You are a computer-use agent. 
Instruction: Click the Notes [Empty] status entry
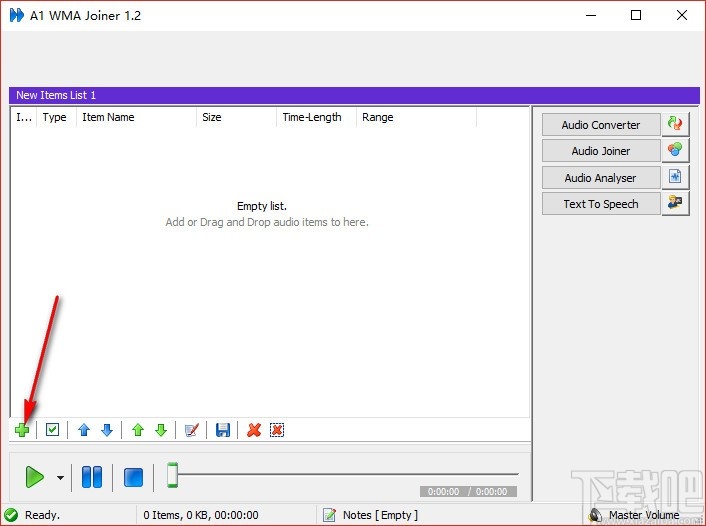pos(380,515)
